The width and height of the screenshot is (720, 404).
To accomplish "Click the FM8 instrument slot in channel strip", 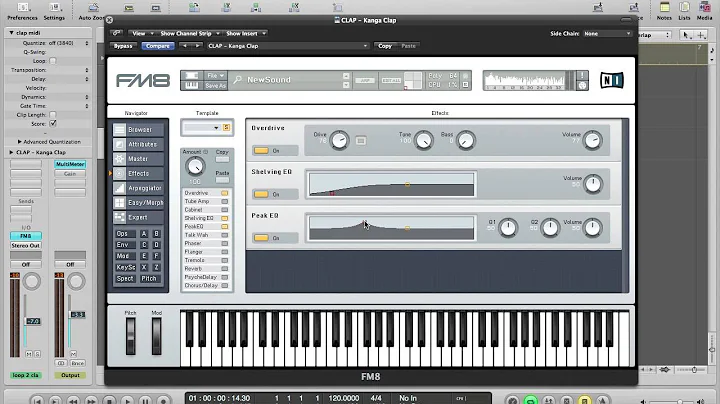I will (x=26, y=236).
